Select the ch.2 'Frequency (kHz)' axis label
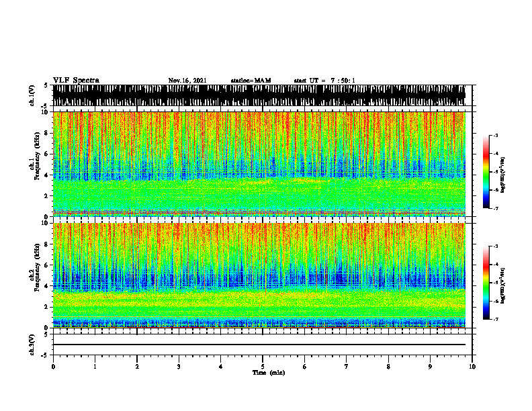 point(37,267)
